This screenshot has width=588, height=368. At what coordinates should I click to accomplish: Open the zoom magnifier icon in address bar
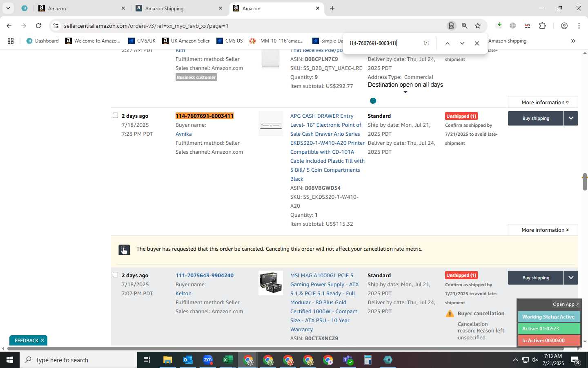tap(464, 26)
